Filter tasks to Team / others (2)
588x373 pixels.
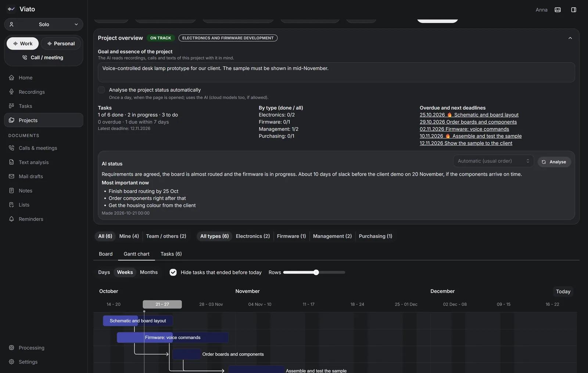coord(166,236)
